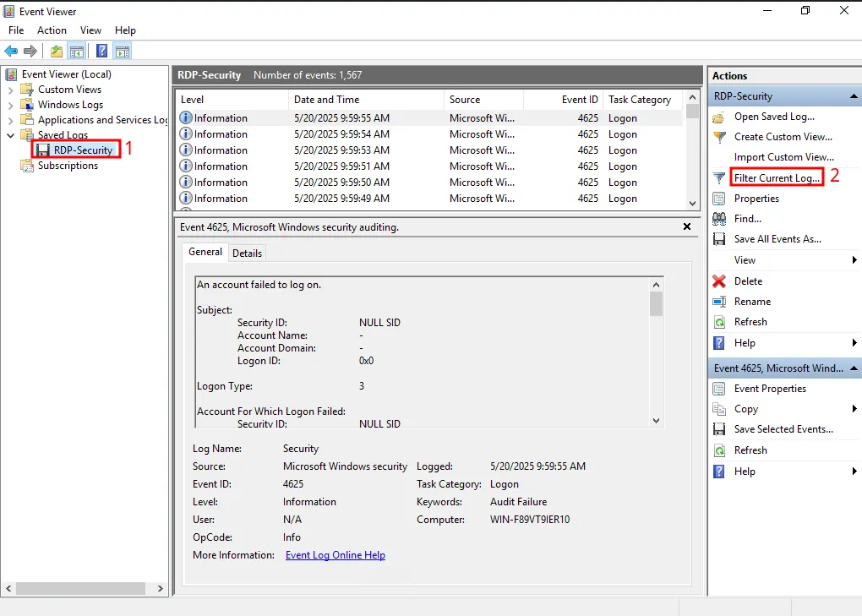Viewport: 862px width, 616px height.
Task: Click the console tree scrollbar left arrow
Action: [8, 588]
